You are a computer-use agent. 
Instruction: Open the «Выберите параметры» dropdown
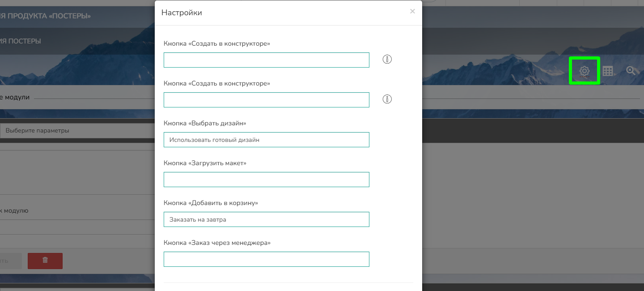pyautogui.click(x=77, y=131)
